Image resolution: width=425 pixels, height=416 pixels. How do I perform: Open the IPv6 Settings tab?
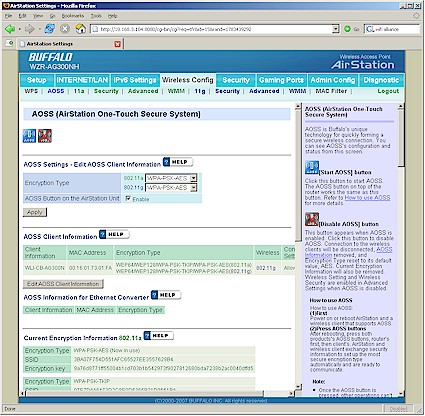point(135,80)
